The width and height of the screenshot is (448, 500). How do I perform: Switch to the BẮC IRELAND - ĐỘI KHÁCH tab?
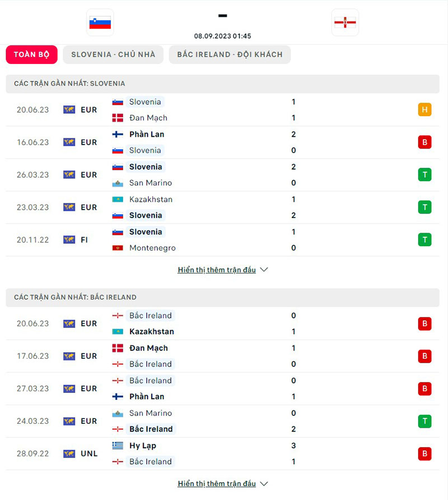230,54
